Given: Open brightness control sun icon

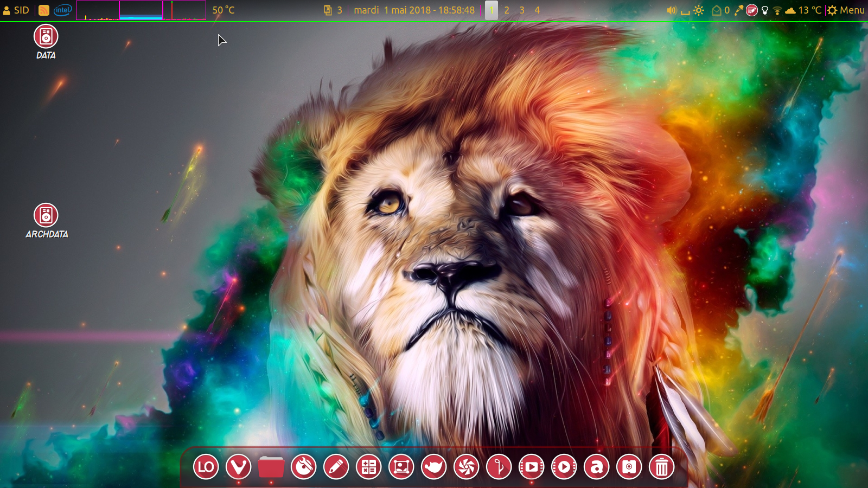Looking at the screenshot, I should click(x=699, y=10).
